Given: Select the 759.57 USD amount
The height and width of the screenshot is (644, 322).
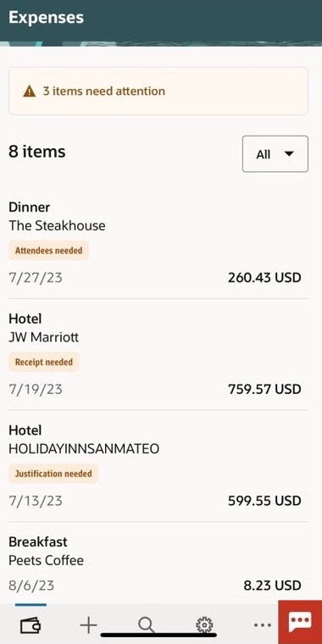Looking at the screenshot, I should point(264,389).
